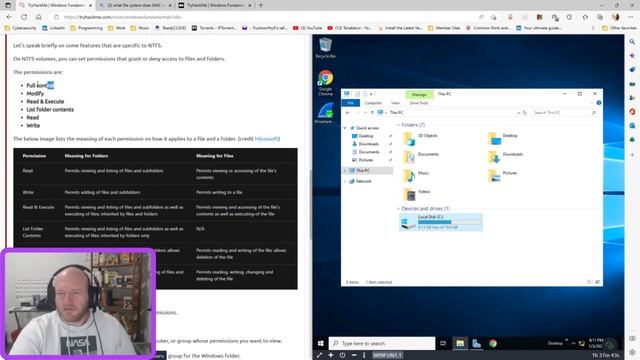This screenshot has width=640, height=360.
Task: Switch to large icons view in File Explorer
Action: (598, 282)
